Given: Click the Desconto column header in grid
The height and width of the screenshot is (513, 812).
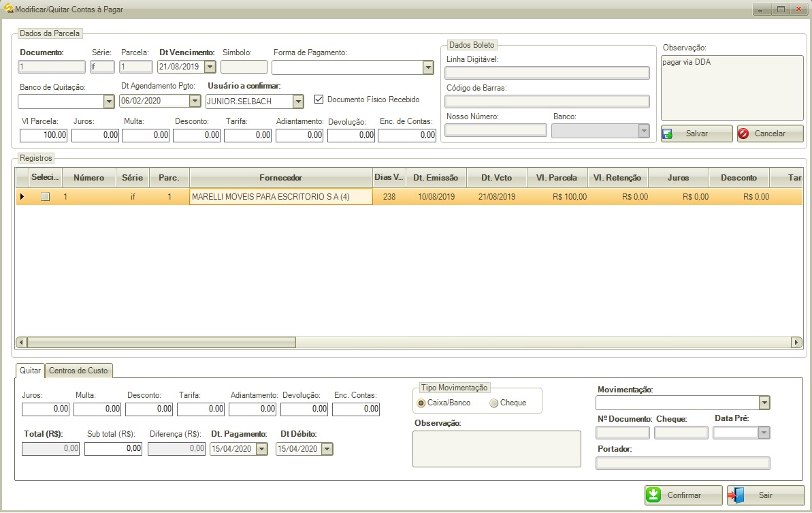Looking at the screenshot, I should tap(738, 177).
